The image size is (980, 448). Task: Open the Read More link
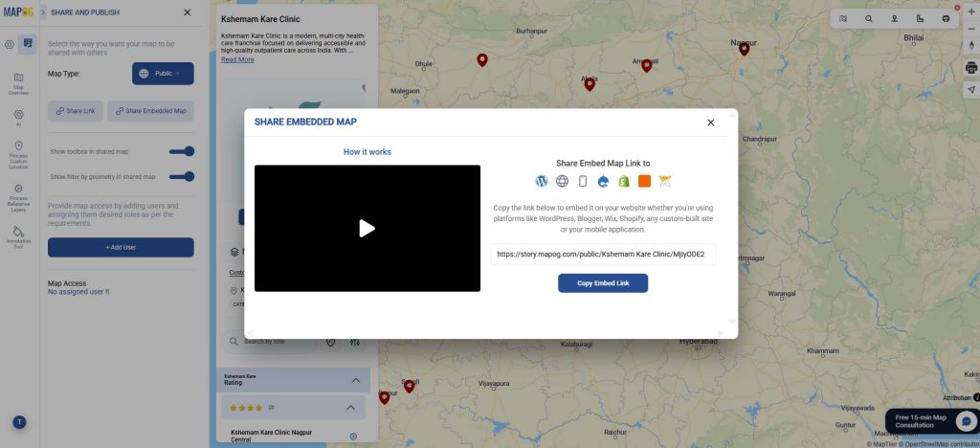coord(237,59)
